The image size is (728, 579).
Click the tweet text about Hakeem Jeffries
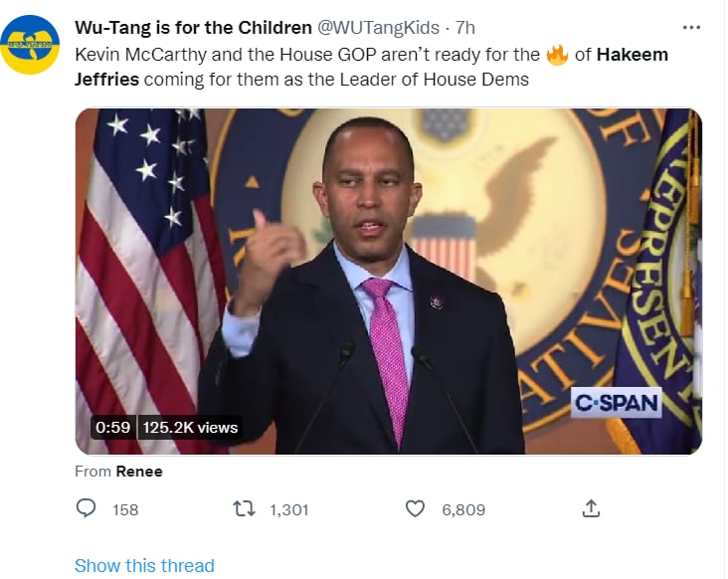coord(371,67)
